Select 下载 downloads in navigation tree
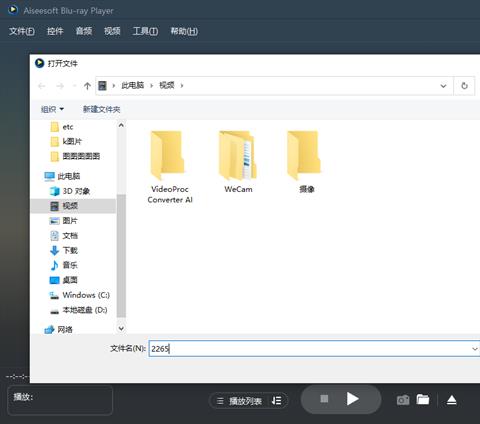The height and width of the screenshot is (424, 480). pos(64,250)
